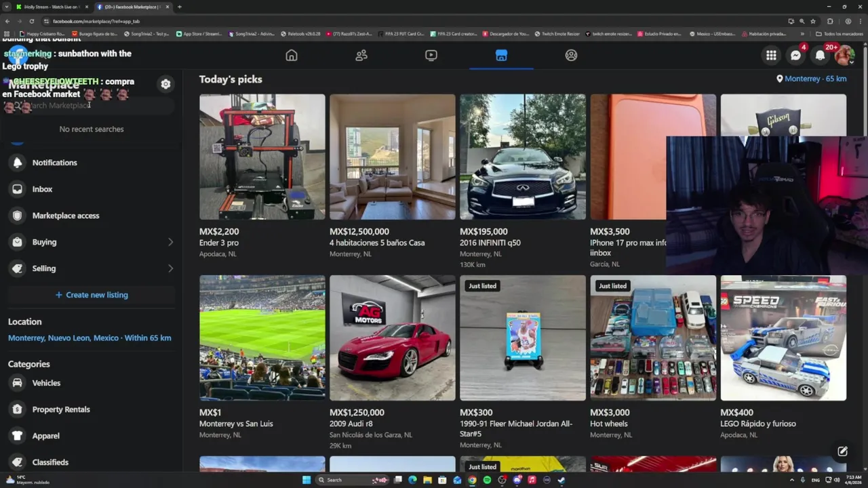Image resolution: width=868 pixels, height=488 pixels.
Task: Open the Ender 3 pro listing photo
Action: (262, 157)
